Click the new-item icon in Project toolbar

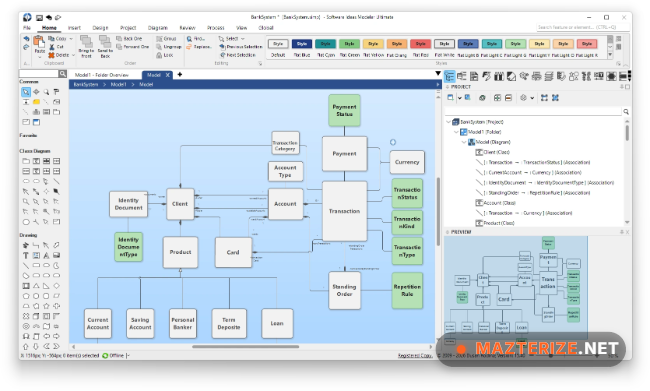[451, 98]
